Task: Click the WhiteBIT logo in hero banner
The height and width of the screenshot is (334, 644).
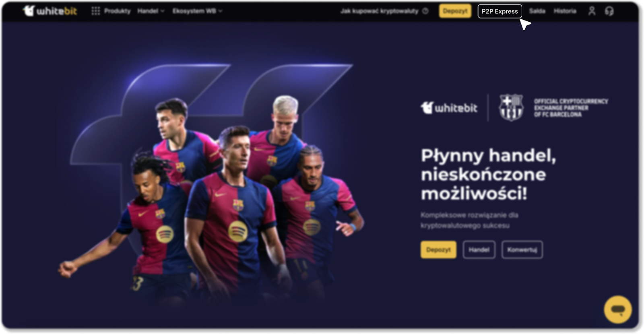Action: [449, 107]
